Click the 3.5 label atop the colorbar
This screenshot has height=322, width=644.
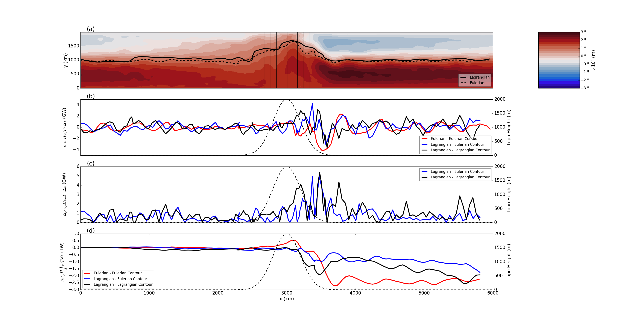pyautogui.click(x=583, y=32)
